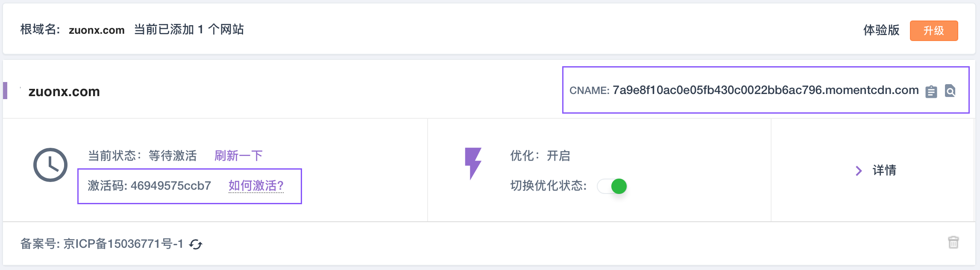Screen dimensions: 980x270
Task: Open the 详情 details section
Action: click(884, 170)
